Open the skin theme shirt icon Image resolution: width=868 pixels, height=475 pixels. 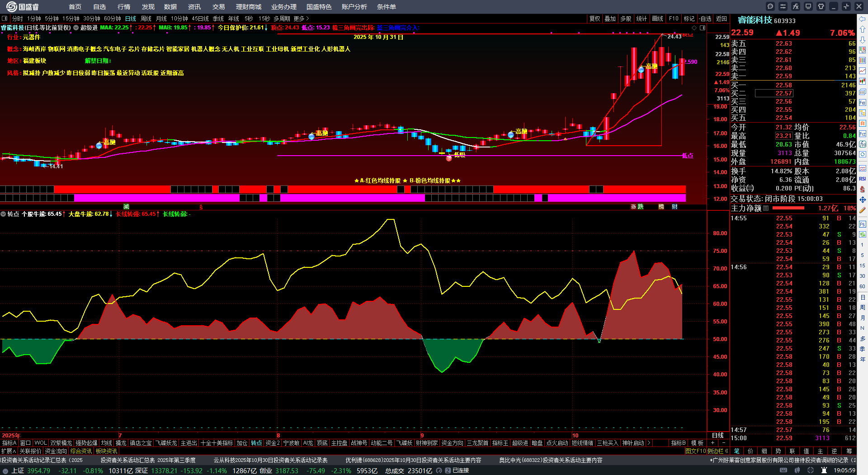click(821, 6)
